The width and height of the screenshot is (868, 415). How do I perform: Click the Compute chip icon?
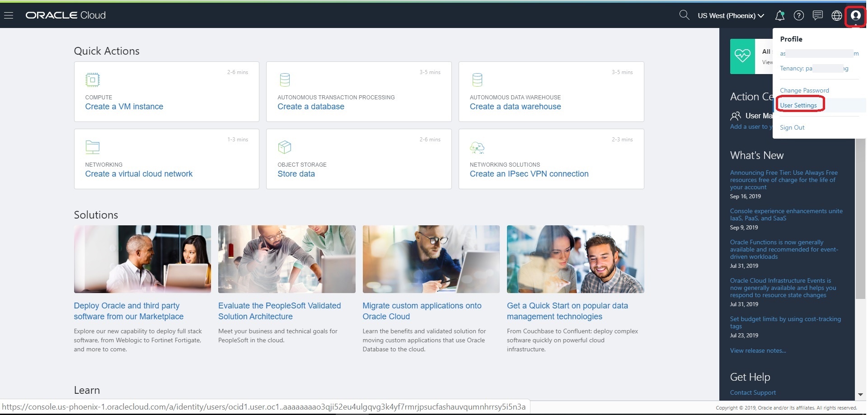tap(93, 80)
